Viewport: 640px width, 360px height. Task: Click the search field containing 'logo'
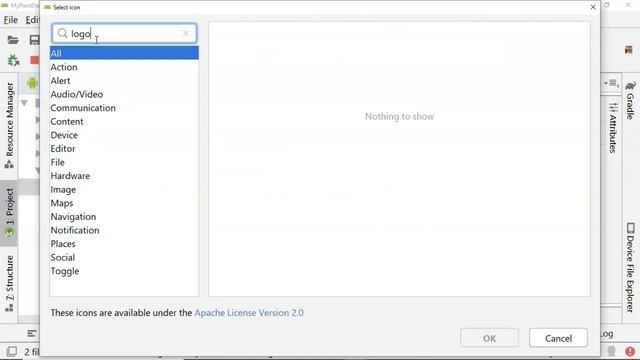point(124,33)
